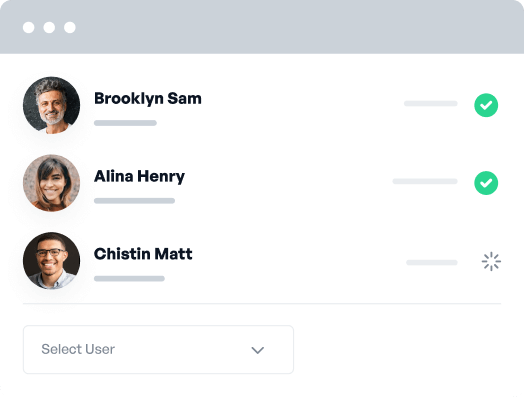Click the Select User placeholder text
This screenshot has width=524, height=398.
pyautogui.click(x=78, y=349)
